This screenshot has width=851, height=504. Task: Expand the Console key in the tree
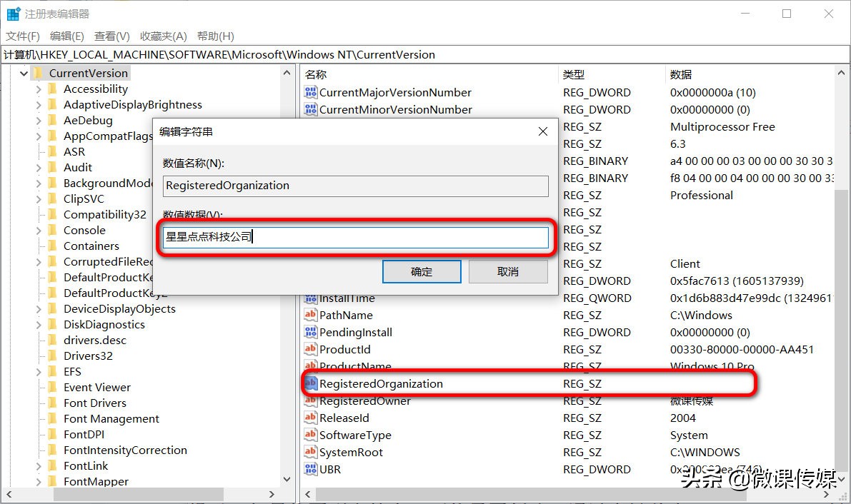coord(41,230)
